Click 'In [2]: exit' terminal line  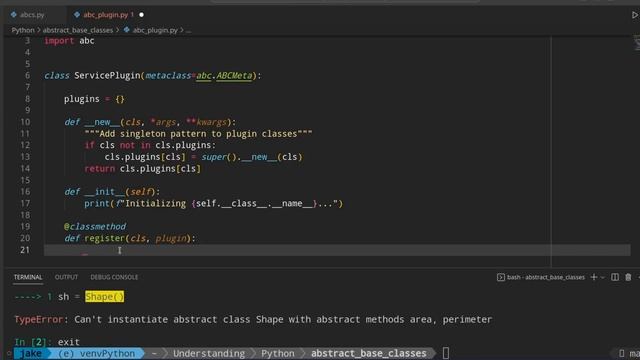(x=47, y=342)
